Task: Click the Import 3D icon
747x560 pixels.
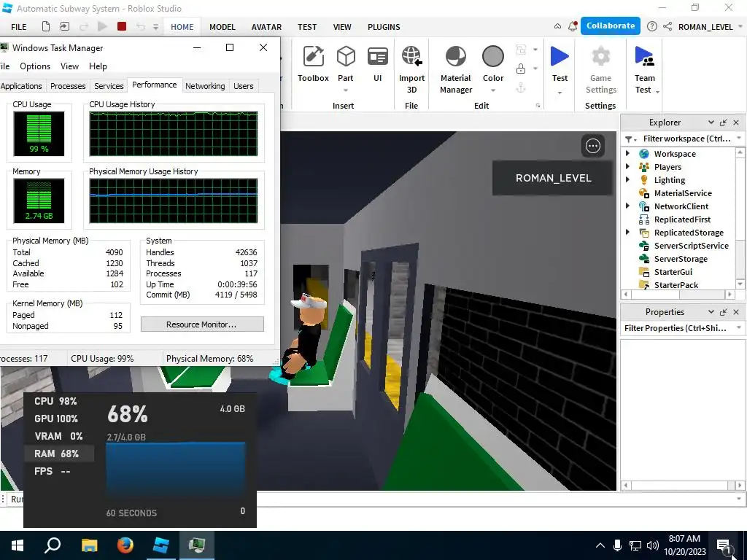Action: [411, 56]
